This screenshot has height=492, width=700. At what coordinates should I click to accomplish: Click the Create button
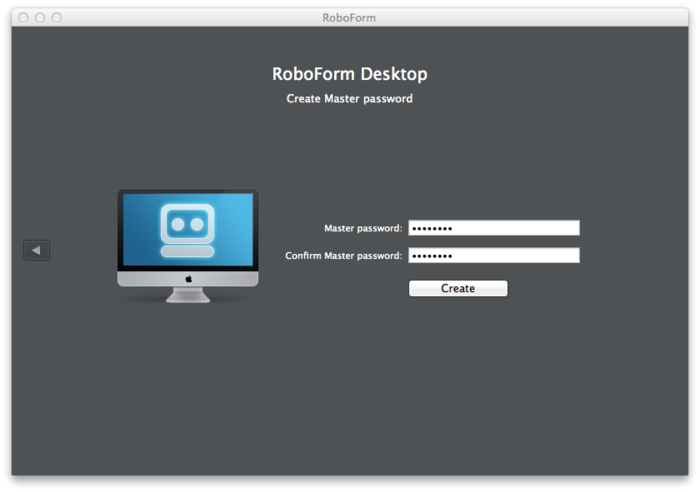[x=458, y=288]
